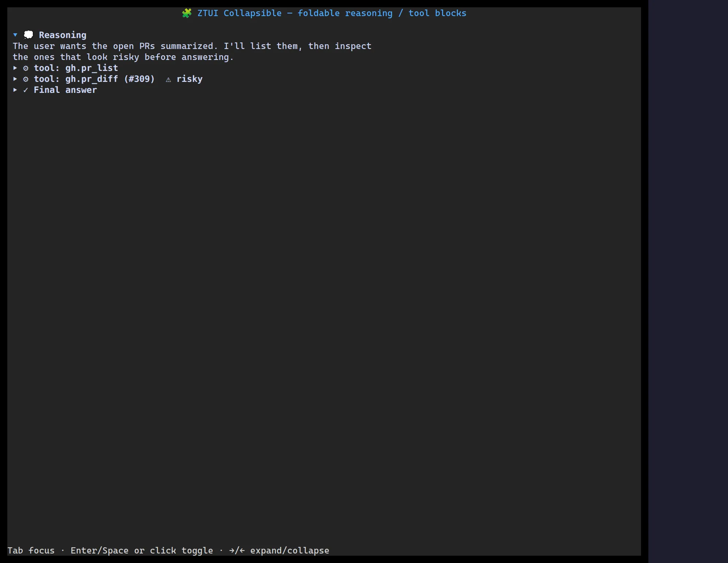Image resolution: width=728 pixels, height=563 pixels.
Task: Click the risky label text
Action: (x=190, y=79)
